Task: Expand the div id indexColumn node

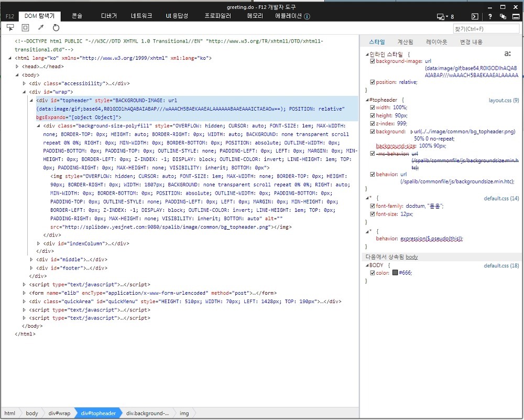Action: click(38, 243)
